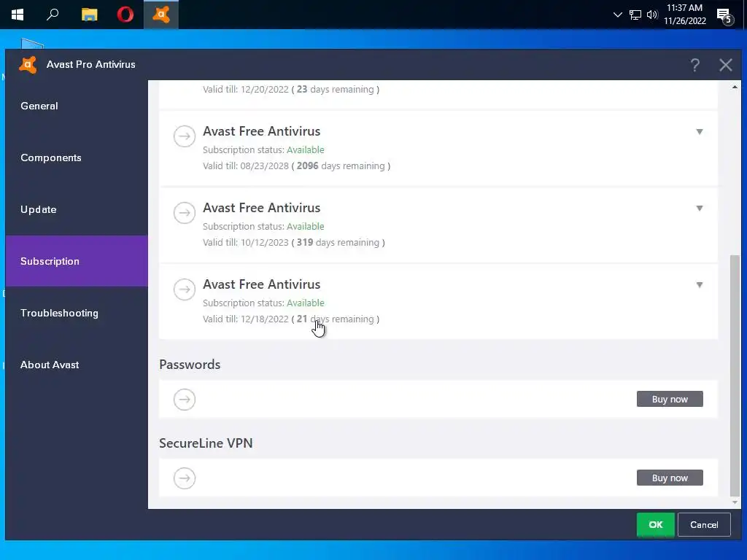Click arrow icon for subscription valid till 08/23/2028
The width and height of the screenshot is (747, 560).
point(185,136)
